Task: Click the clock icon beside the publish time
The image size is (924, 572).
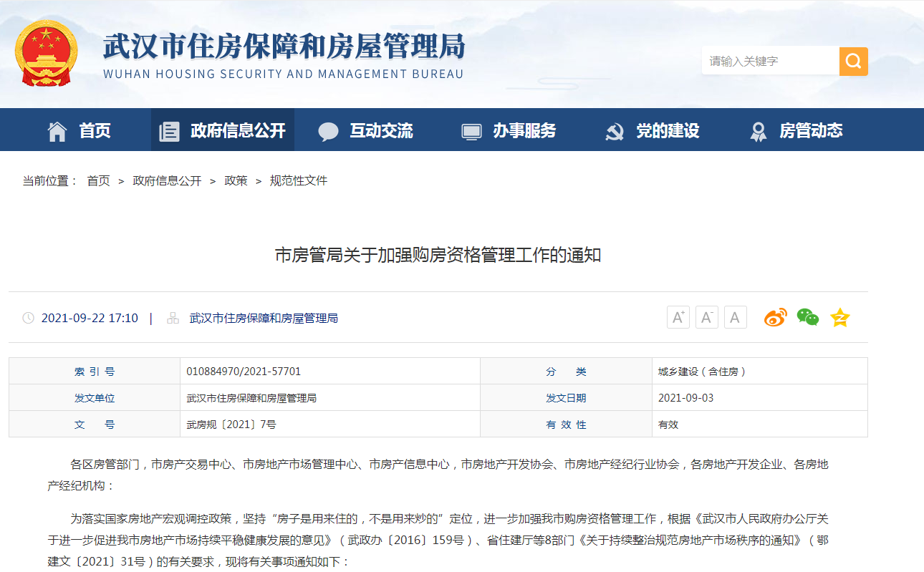Action: [27, 318]
